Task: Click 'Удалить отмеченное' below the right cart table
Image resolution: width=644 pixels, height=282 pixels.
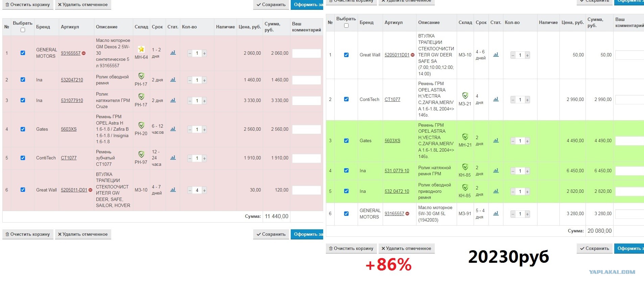Action: pyautogui.click(x=406, y=248)
